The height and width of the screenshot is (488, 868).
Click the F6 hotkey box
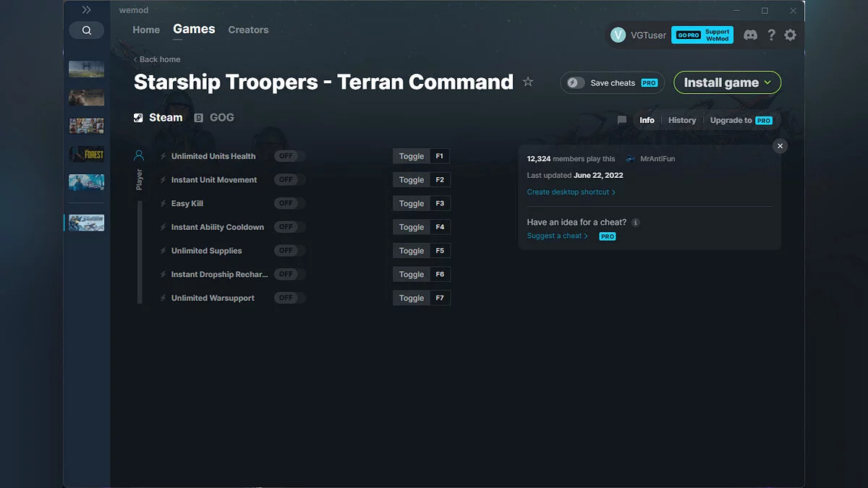pyautogui.click(x=440, y=274)
